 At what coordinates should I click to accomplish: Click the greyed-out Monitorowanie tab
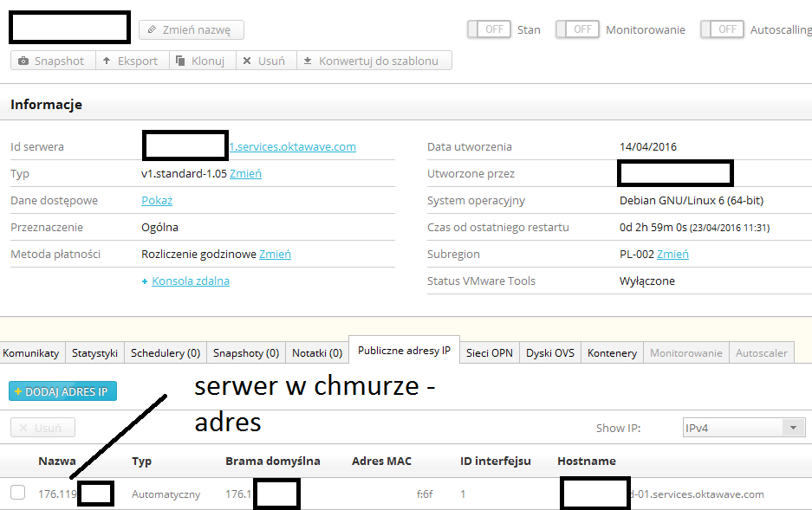686,352
